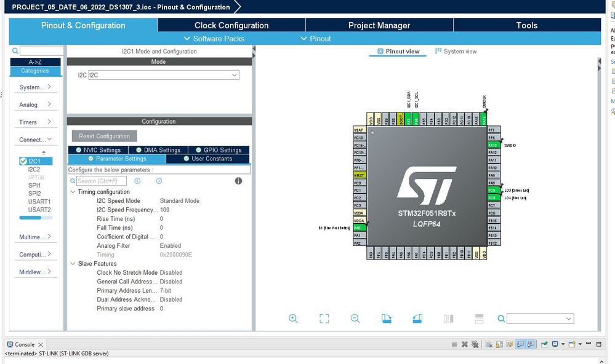Select USART2 in the peripheral list

coord(39,210)
